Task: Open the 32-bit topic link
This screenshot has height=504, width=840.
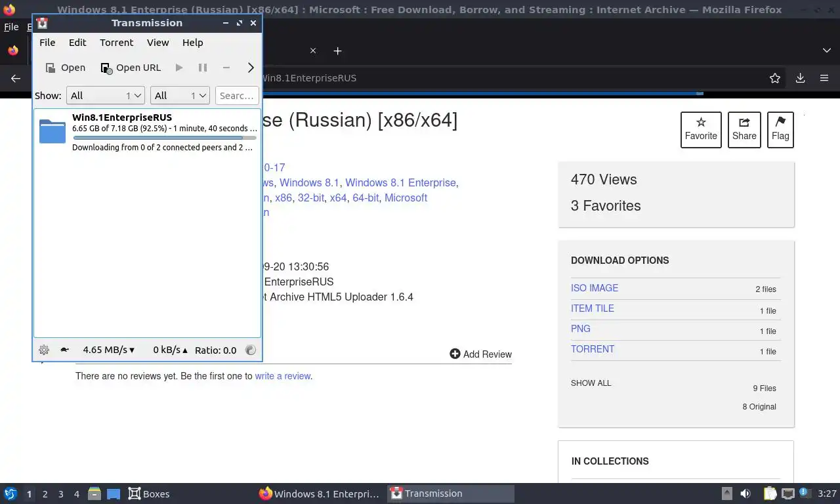Action: [x=311, y=198]
